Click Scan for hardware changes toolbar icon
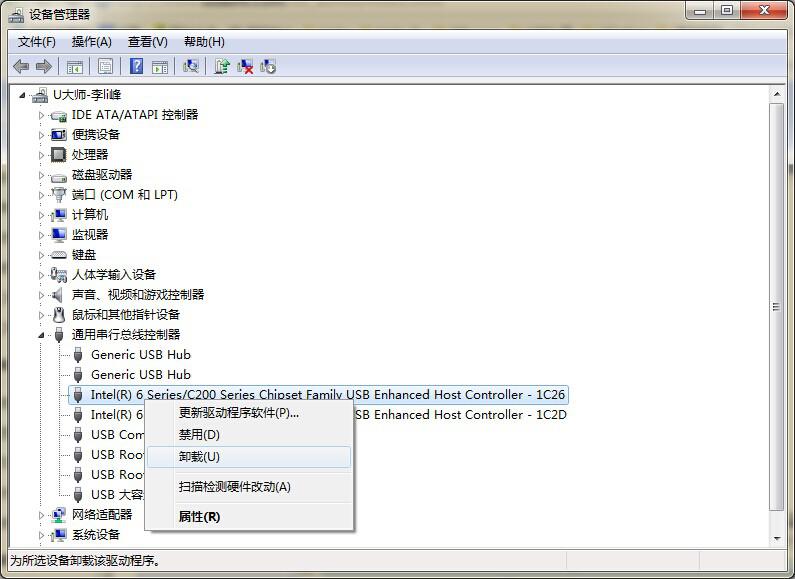Image resolution: width=795 pixels, height=579 pixels. (190, 66)
